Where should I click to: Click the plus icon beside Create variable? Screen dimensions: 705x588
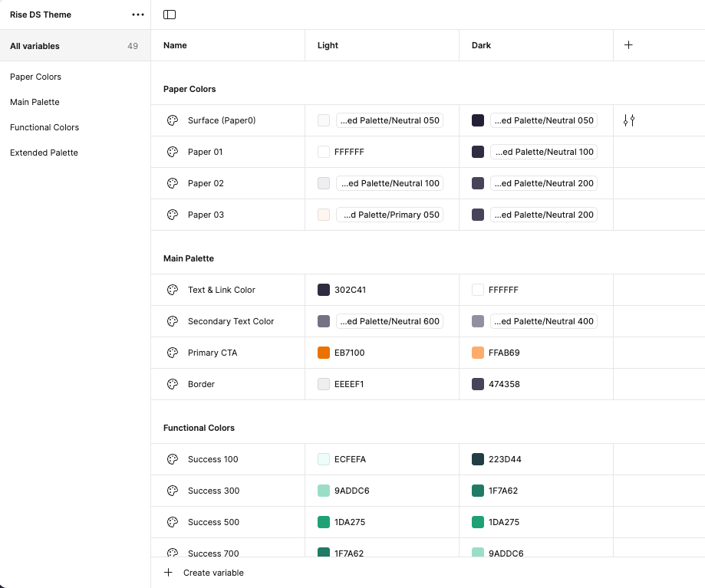168,572
